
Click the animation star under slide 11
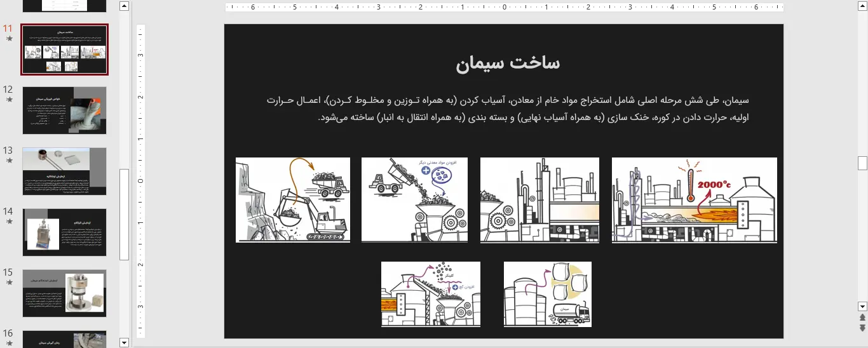(9, 39)
